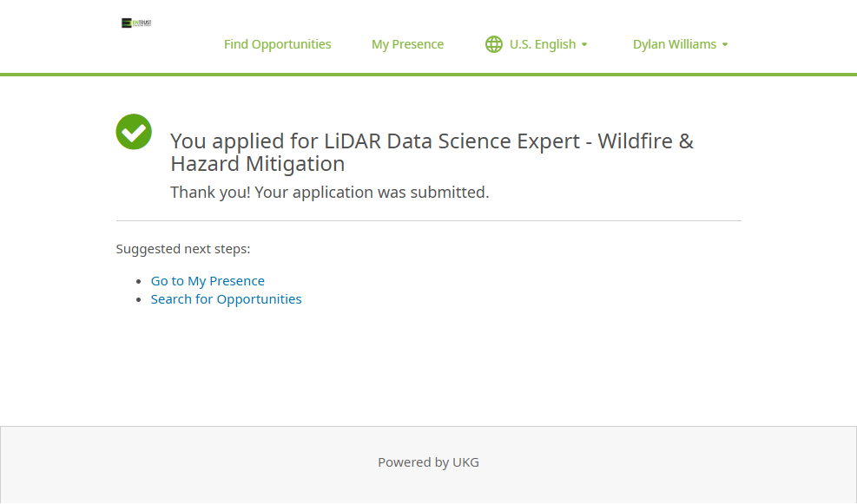Click the Powered by UKG footer text
857x504 pixels.
coord(428,462)
